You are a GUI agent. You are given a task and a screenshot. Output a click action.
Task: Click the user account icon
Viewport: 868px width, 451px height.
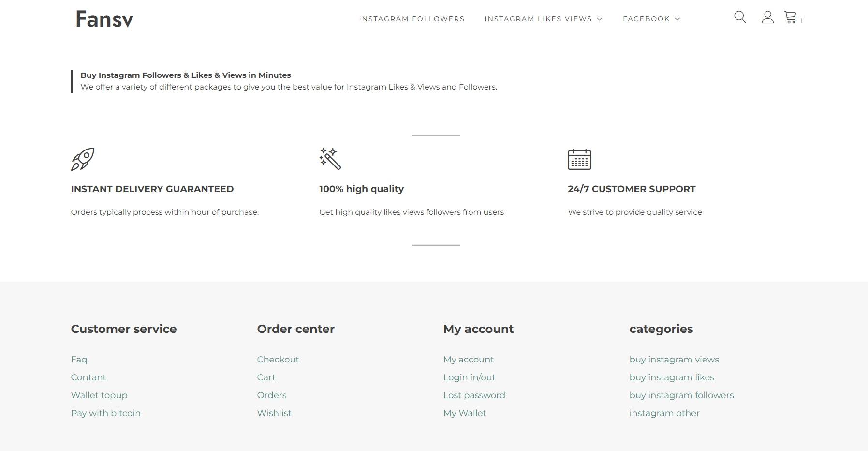click(x=767, y=17)
